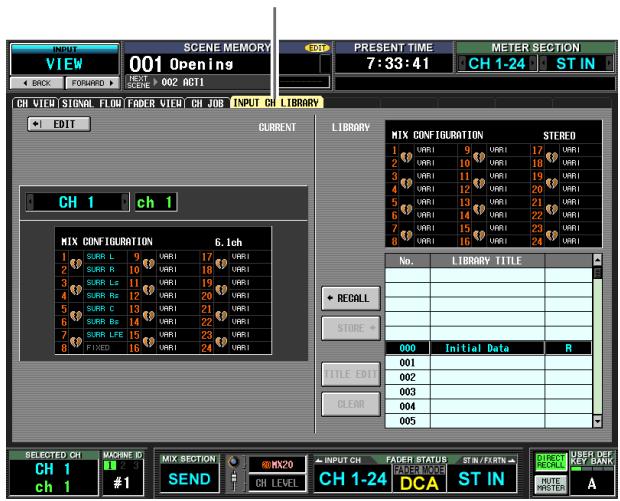Select library row 000 Initial Data
This screenshot has height=501, width=620.
[x=488, y=348]
